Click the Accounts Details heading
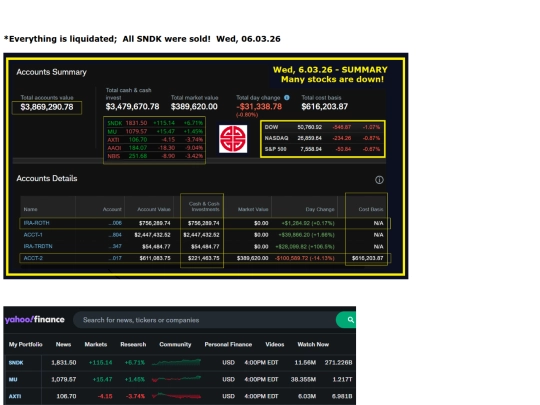This screenshot has width=540, height=405. (x=47, y=178)
